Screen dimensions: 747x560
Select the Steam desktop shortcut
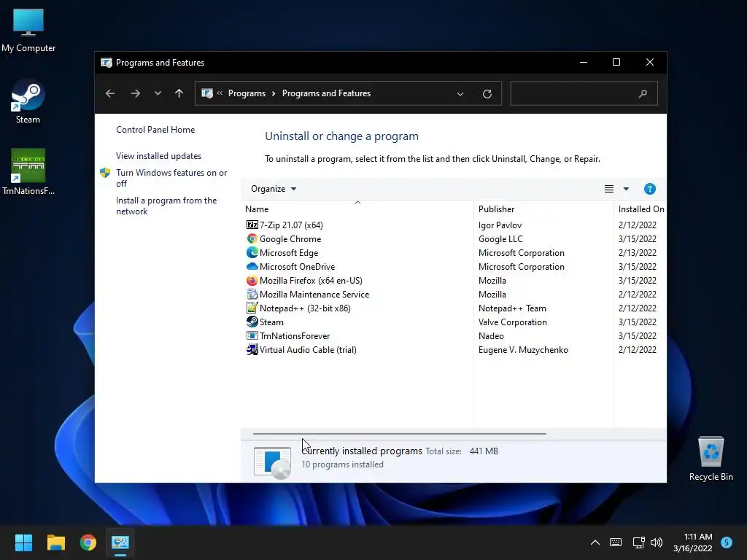point(28,102)
